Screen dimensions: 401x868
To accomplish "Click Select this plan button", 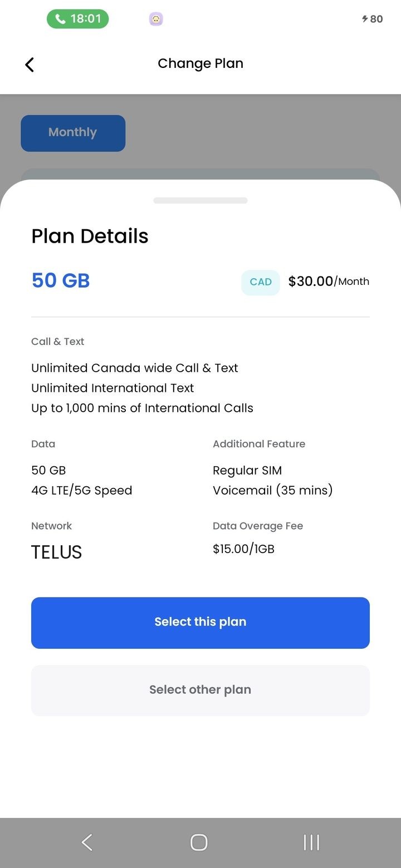I will click(200, 623).
